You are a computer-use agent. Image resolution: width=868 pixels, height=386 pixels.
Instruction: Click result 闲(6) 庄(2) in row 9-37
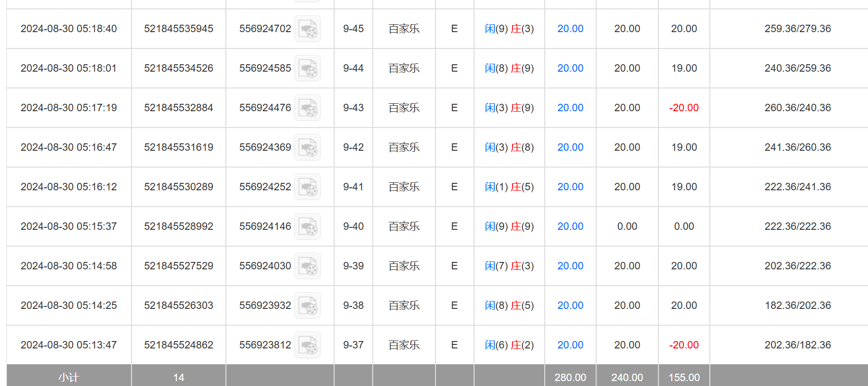coord(509,345)
